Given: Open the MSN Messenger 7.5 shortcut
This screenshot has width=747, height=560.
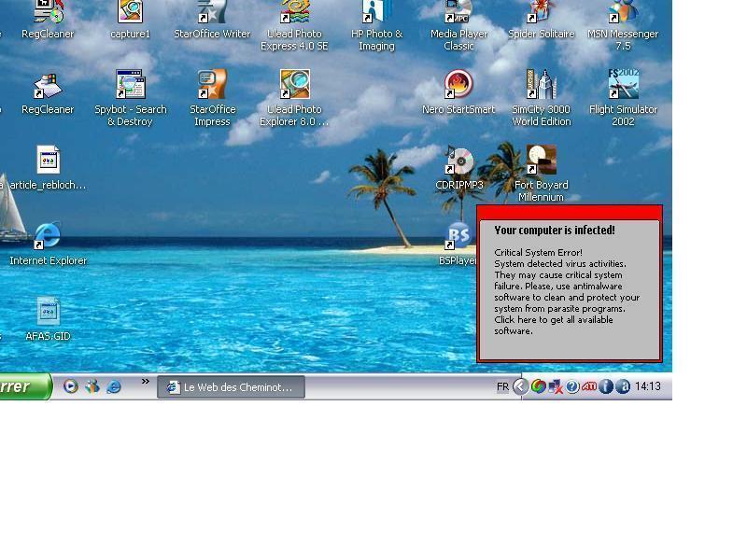Looking at the screenshot, I should point(623,13).
